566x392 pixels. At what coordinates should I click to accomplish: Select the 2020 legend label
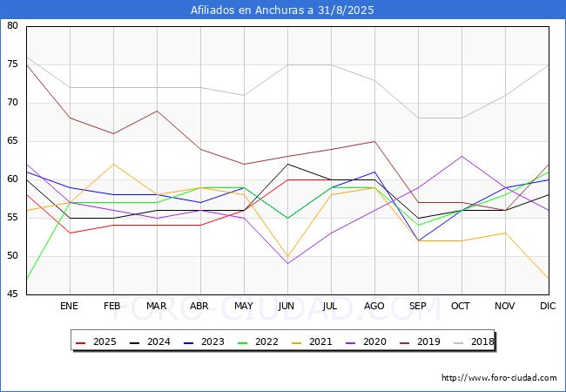[374, 341]
